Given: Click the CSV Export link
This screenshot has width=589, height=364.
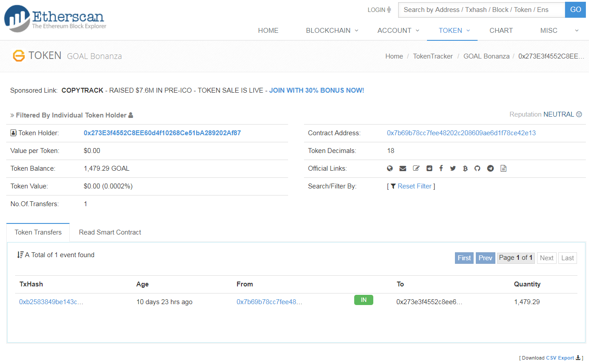Looking at the screenshot, I should tap(560, 358).
